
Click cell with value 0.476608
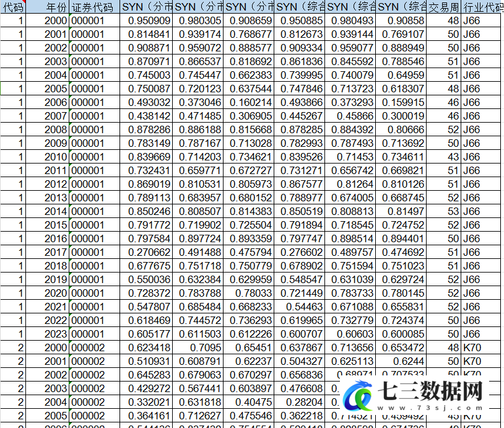[299, 388]
